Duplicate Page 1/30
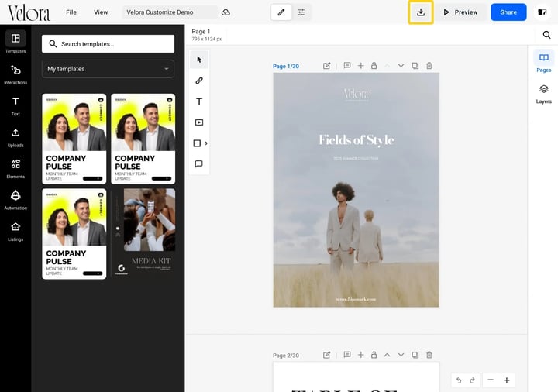558x392 pixels. tap(415, 65)
